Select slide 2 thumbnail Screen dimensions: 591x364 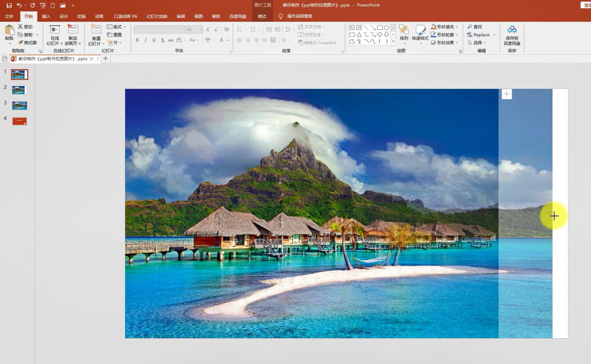click(x=19, y=90)
